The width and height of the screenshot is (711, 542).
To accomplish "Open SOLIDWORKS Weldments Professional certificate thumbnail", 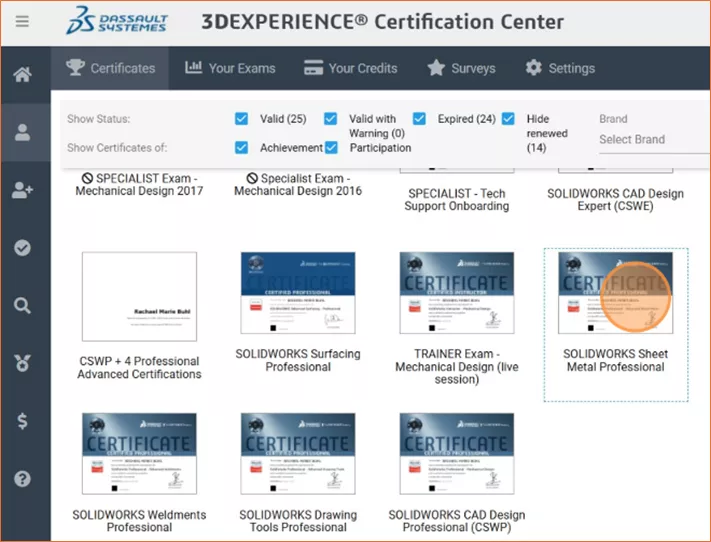I will pyautogui.click(x=139, y=454).
